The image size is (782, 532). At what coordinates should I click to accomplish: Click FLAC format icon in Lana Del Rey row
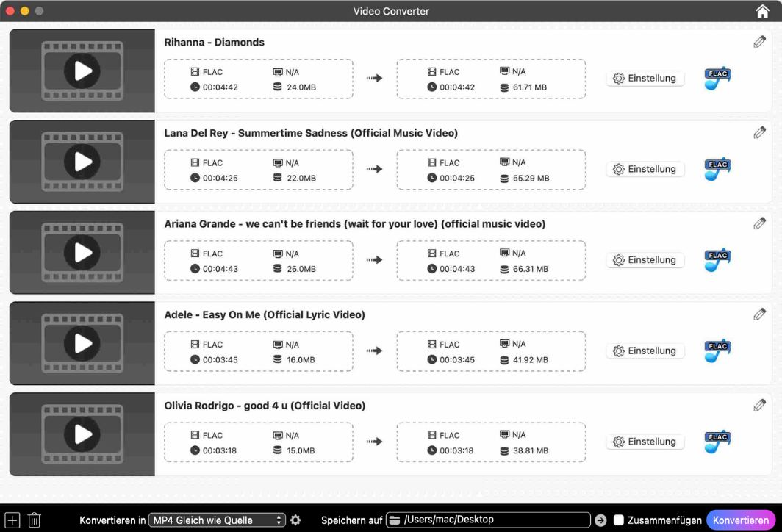[717, 169]
